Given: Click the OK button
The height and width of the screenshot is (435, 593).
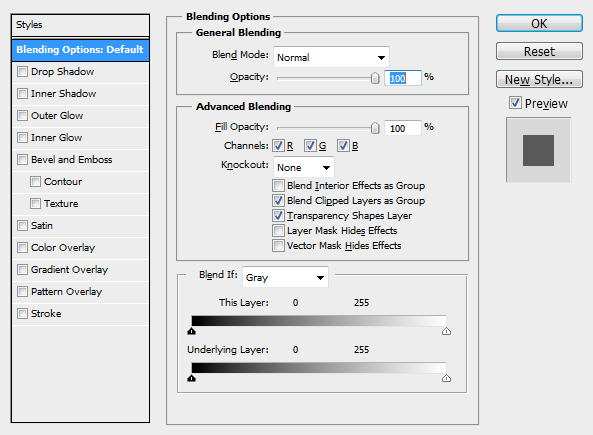Looking at the screenshot, I should point(539,23).
